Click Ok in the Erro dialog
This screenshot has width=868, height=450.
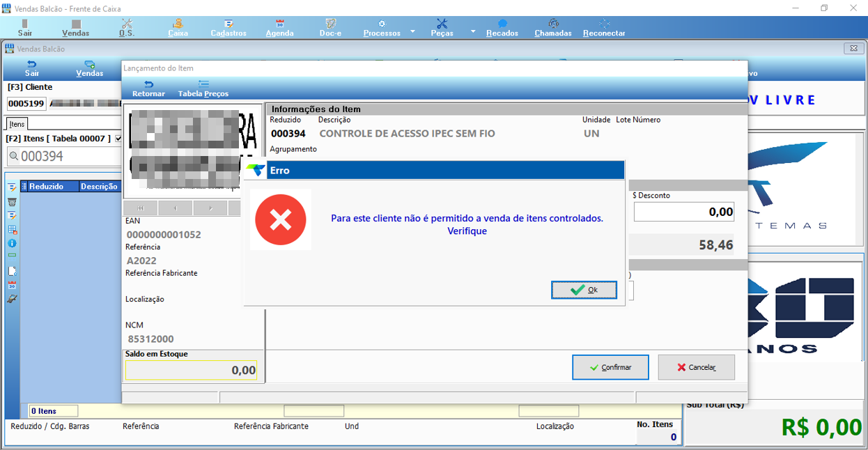(584, 290)
